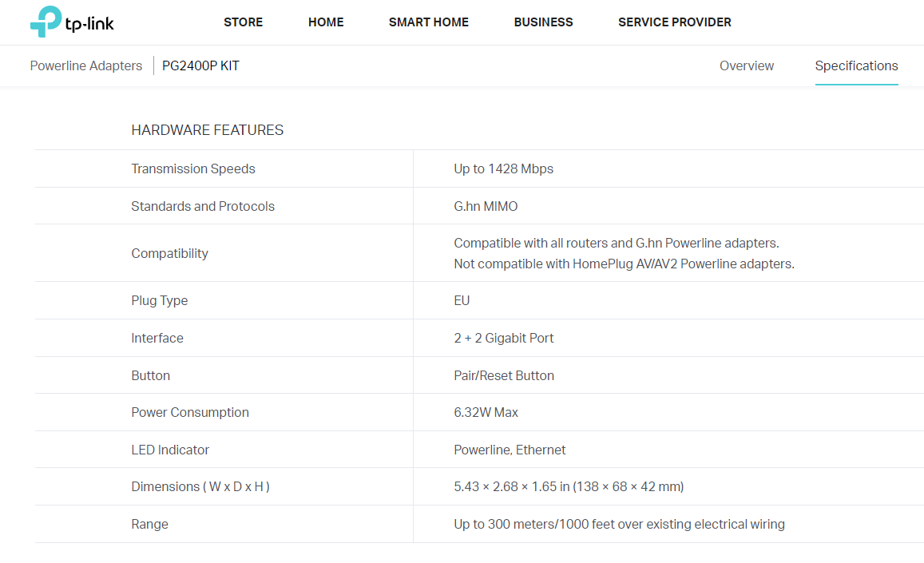The height and width of the screenshot is (563, 924).
Task: Select the Transmission Speeds row label
Action: click(x=193, y=169)
